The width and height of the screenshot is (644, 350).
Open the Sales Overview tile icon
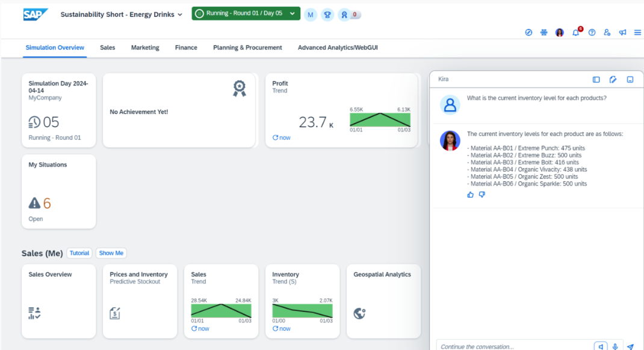(34, 313)
